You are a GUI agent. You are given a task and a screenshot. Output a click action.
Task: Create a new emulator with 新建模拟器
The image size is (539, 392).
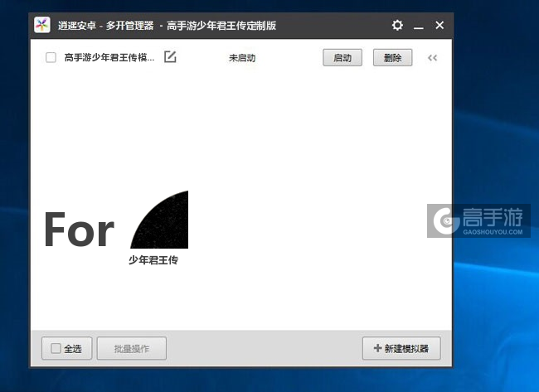pyautogui.click(x=401, y=348)
